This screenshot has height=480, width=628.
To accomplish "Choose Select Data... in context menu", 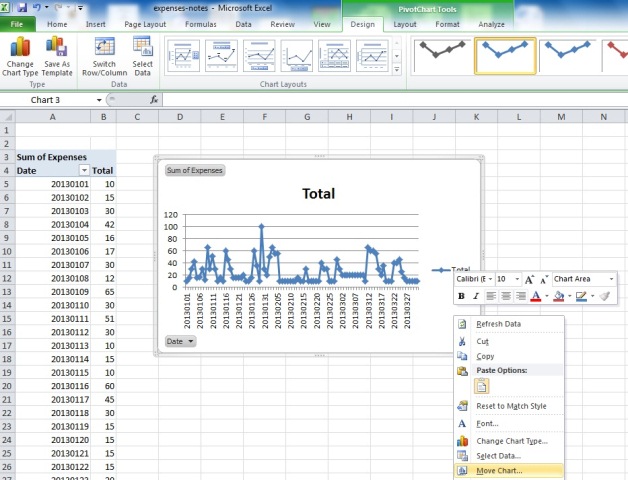I will click(509, 456).
